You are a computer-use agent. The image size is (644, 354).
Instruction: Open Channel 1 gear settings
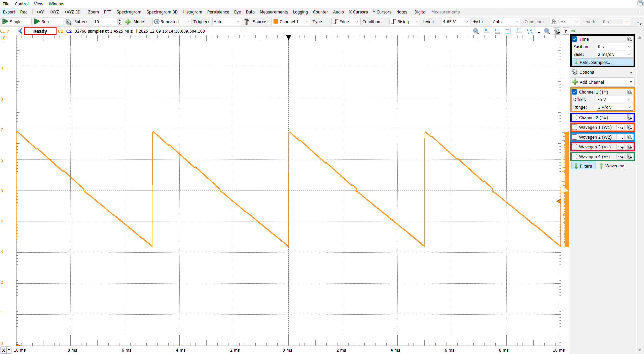click(x=629, y=92)
